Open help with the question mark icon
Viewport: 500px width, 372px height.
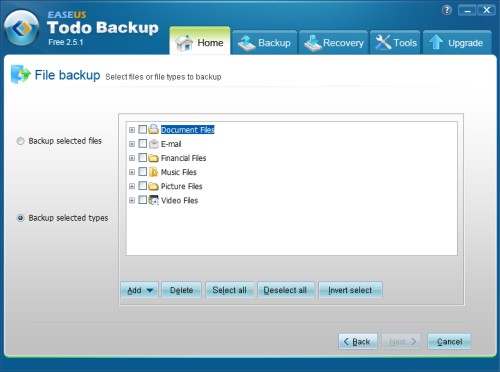click(x=447, y=10)
